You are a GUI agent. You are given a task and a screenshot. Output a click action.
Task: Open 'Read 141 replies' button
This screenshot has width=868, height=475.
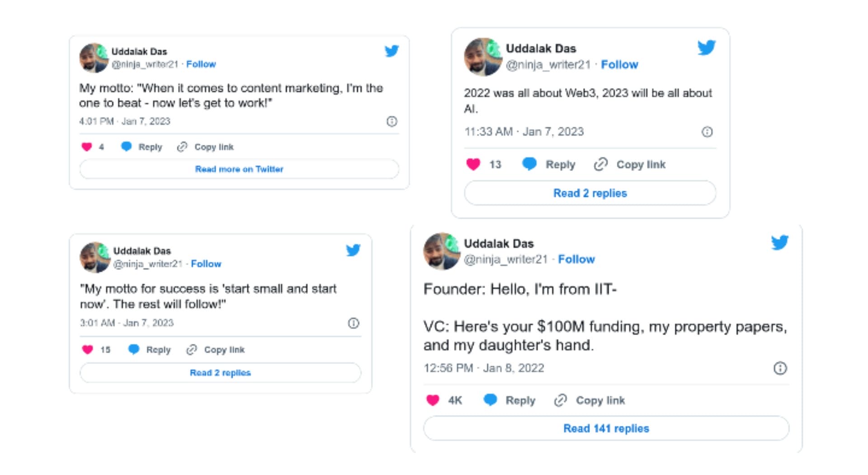(606, 428)
